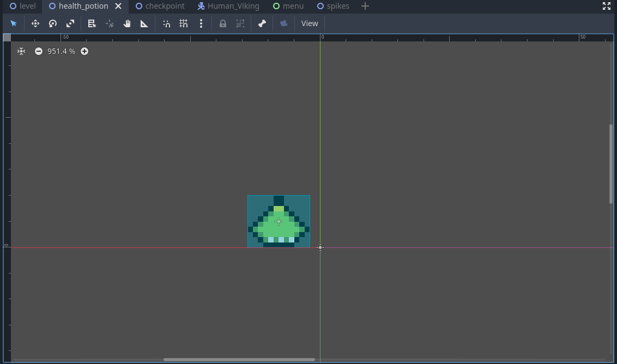This screenshot has width=617, height=364.
Task: Open the list-select nodes tool
Action: (92, 23)
